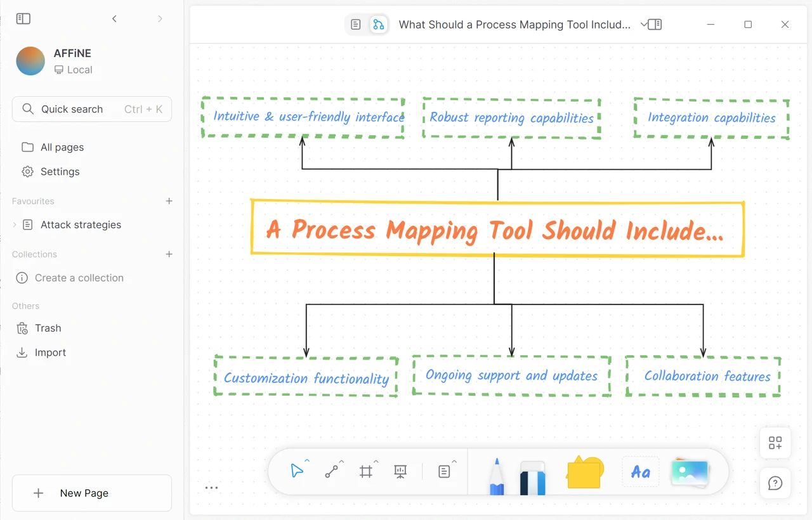Toggle the right side panel icon

click(655, 25)
